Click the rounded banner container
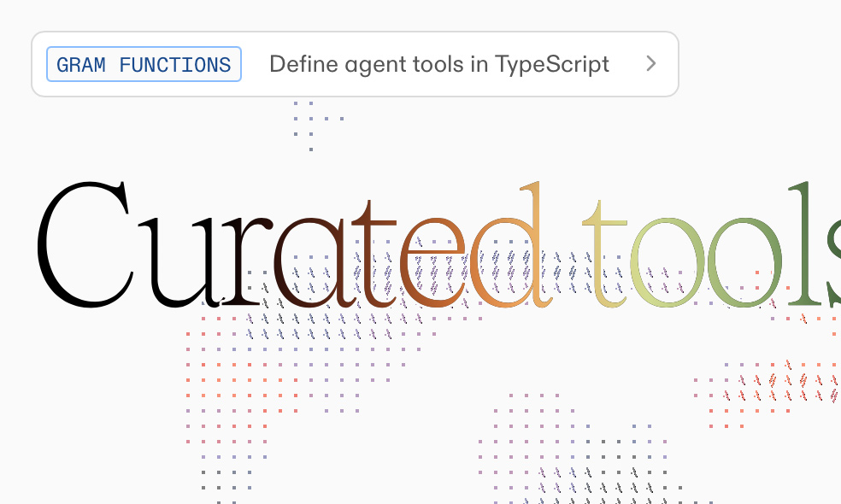Viewport: 841px width, 504px height. [355, 64]
